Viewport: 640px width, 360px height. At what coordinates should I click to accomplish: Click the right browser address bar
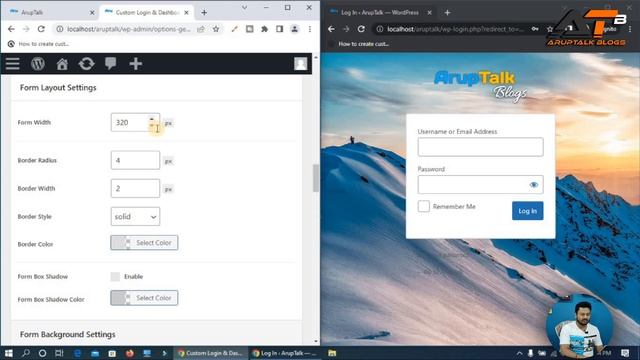(x=455, y=29)
